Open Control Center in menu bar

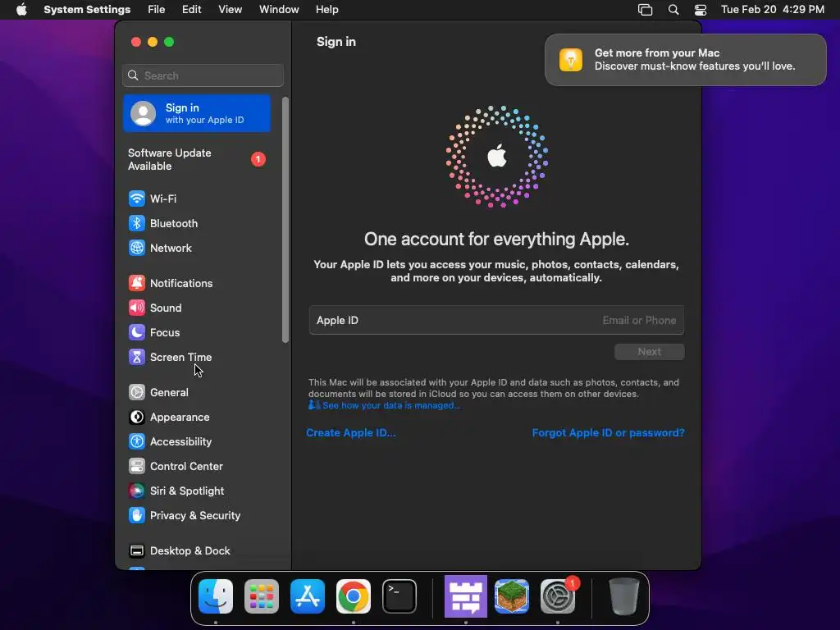(x=701, y=10)
